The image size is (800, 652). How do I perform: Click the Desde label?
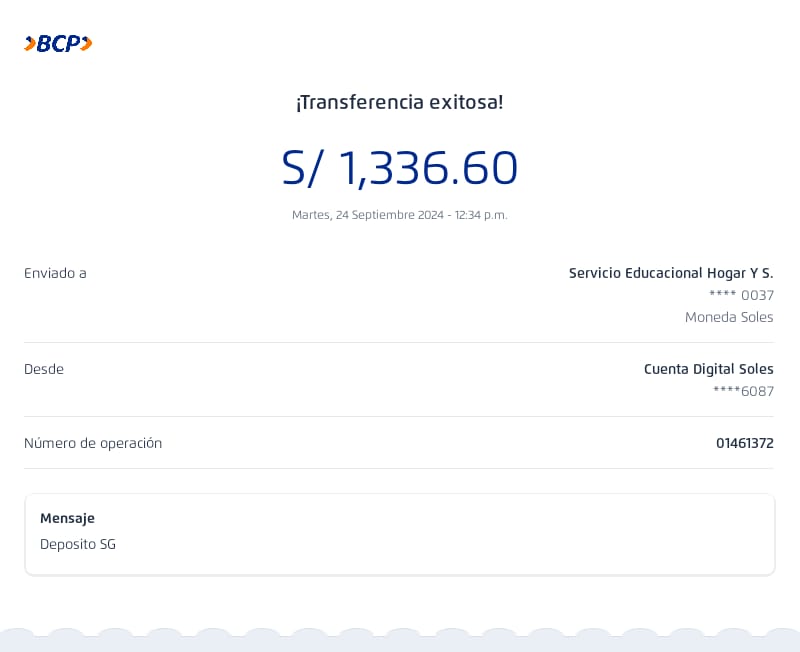pyautogui.click(x=44, y=369)
